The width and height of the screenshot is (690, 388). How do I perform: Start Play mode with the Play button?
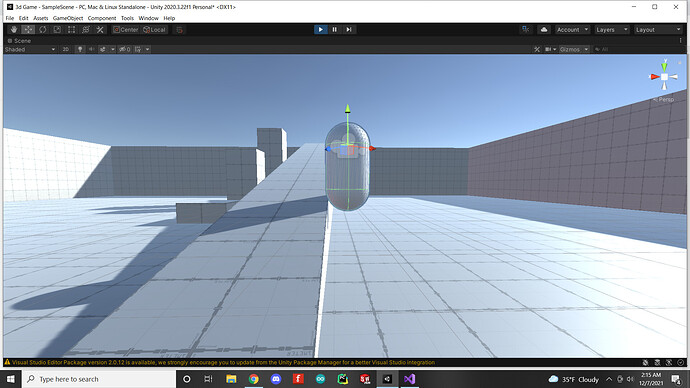[320, 29]
